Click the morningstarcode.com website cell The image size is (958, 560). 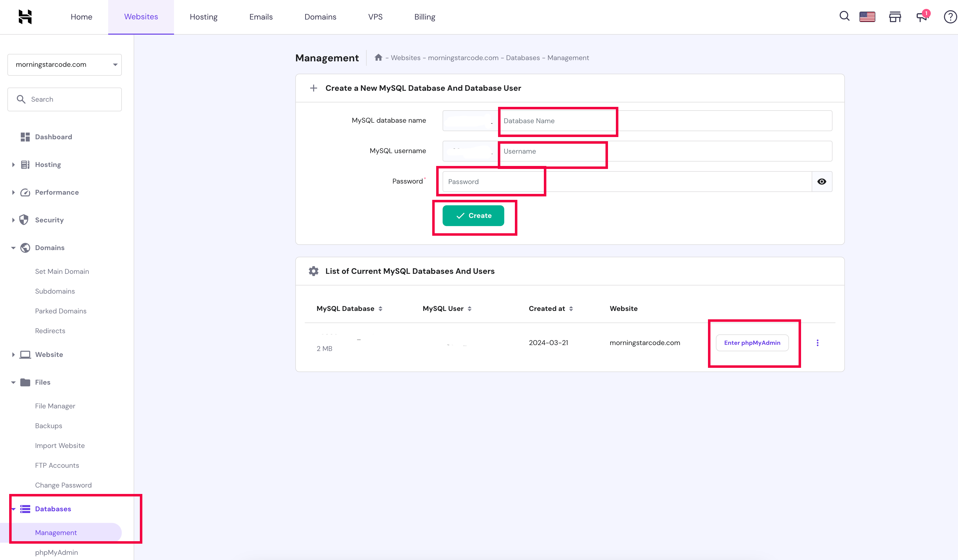coord(645,343)
